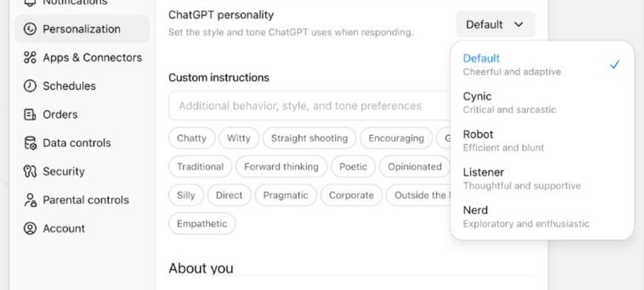Click the Orders icon in sidebar
The width and height of the screenshot is (644, 290).
click(30, 114)
